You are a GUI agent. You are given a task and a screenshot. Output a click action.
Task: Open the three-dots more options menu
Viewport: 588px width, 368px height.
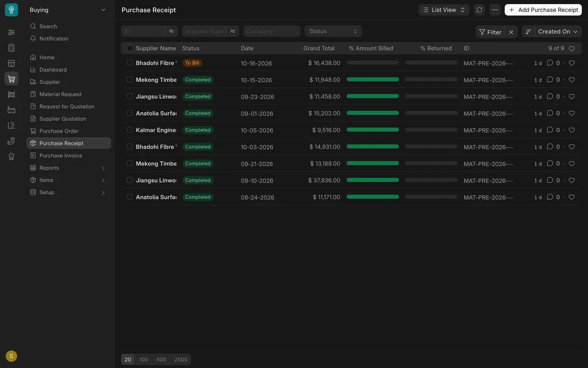(495, 10)
